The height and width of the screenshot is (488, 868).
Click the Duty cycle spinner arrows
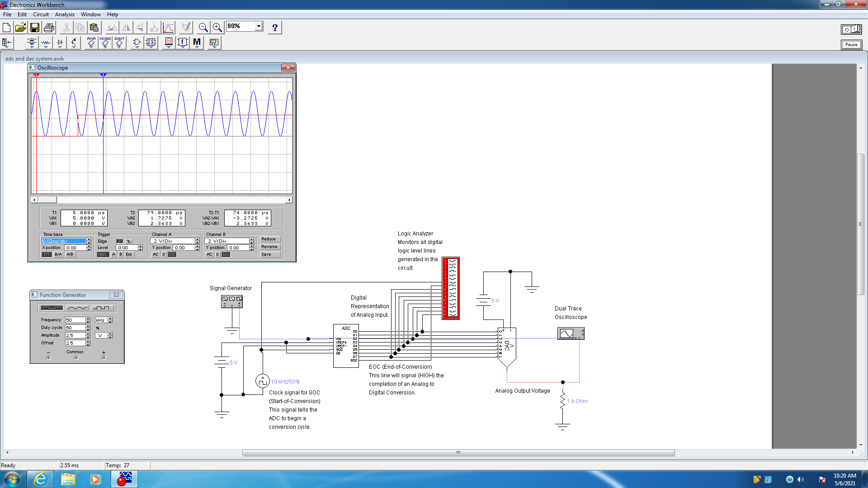coord(88,328)
